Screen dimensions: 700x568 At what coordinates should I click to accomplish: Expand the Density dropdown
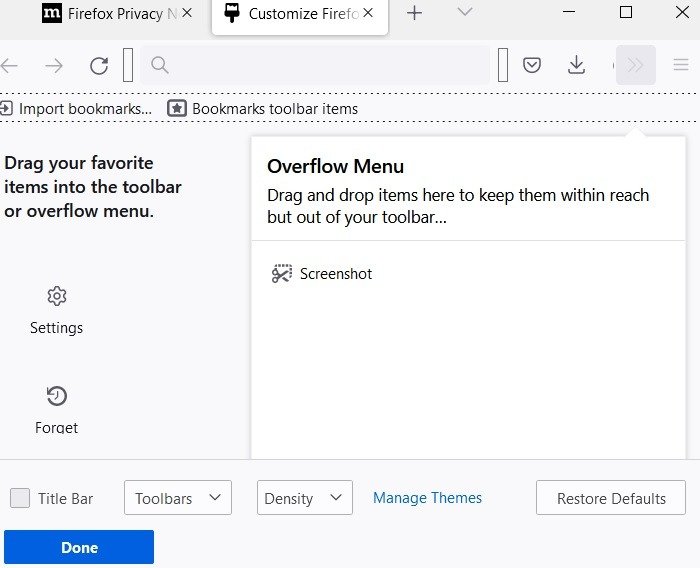[304, 498]
